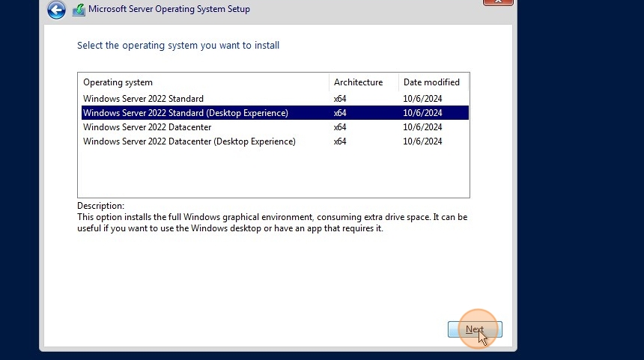This screenshot has height=360, width=644.
Task: Click the Architecture column header
Action: coord(364,82)
